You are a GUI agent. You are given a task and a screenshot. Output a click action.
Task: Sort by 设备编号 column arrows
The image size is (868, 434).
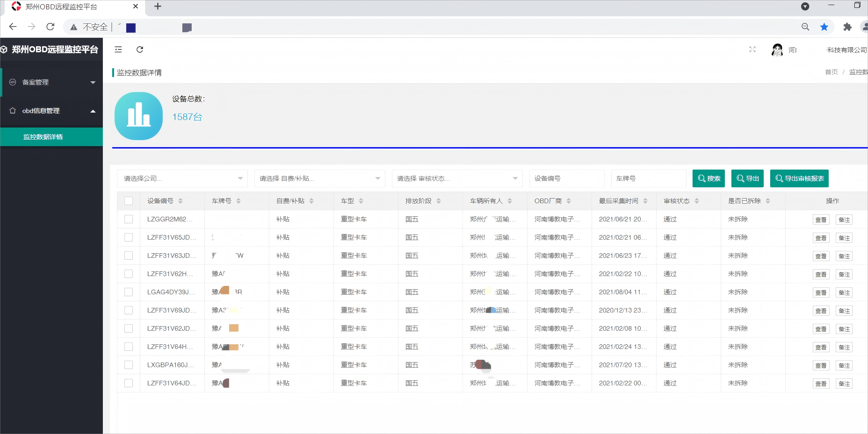[x=181, y=201]
